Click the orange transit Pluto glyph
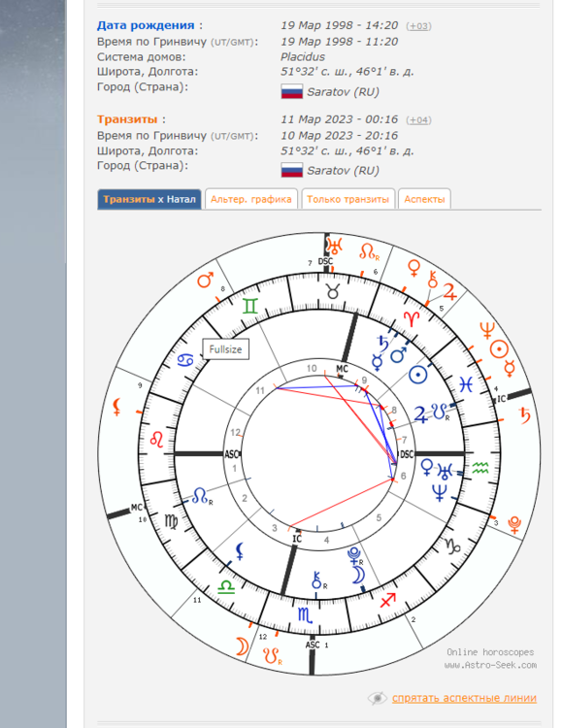562x728 pixels. (x=514, y=525)
